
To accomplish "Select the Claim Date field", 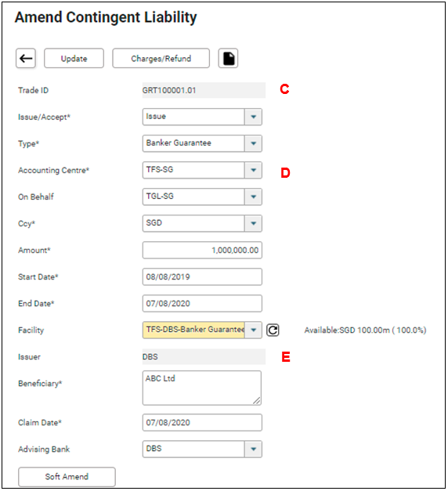I will click(x=202, y=422).
